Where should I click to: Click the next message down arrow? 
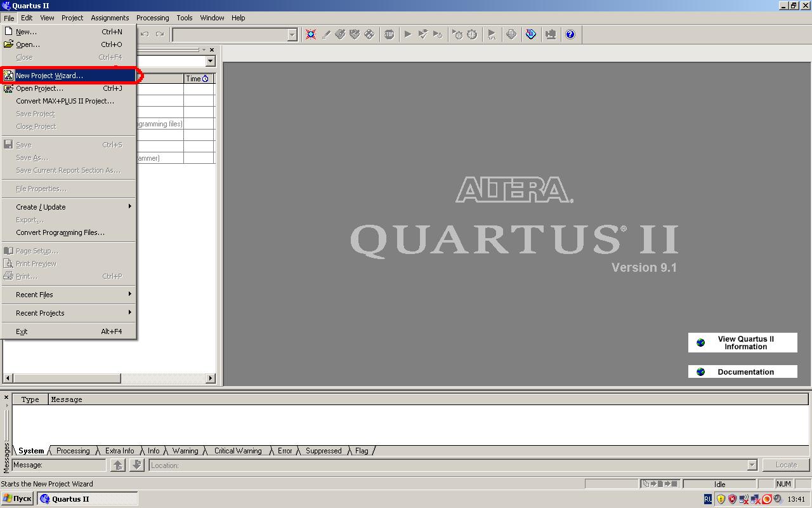pyautogui.click(x=137, y=465)
